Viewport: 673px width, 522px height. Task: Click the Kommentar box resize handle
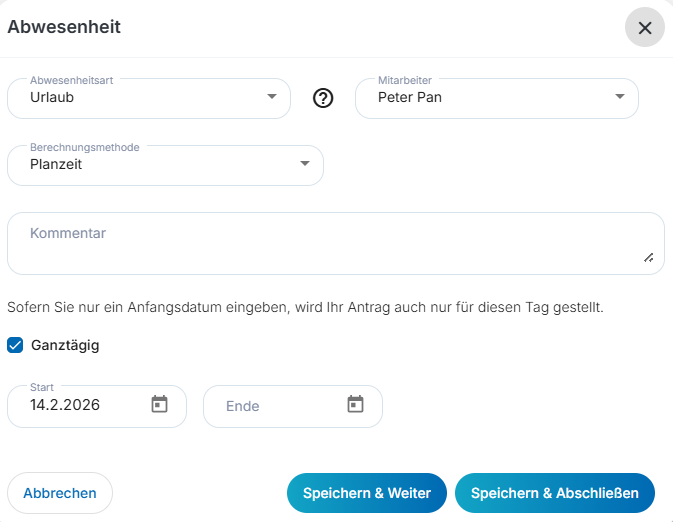[648, 258]
